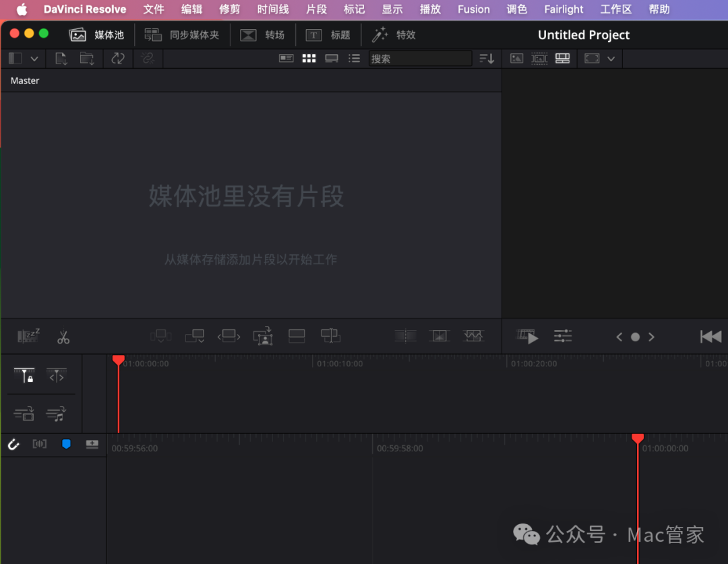Image resolution: width=728 pixels, height=564 pixels.
Task: Open the 转场 transitions panel
Action: pos(262,35)
